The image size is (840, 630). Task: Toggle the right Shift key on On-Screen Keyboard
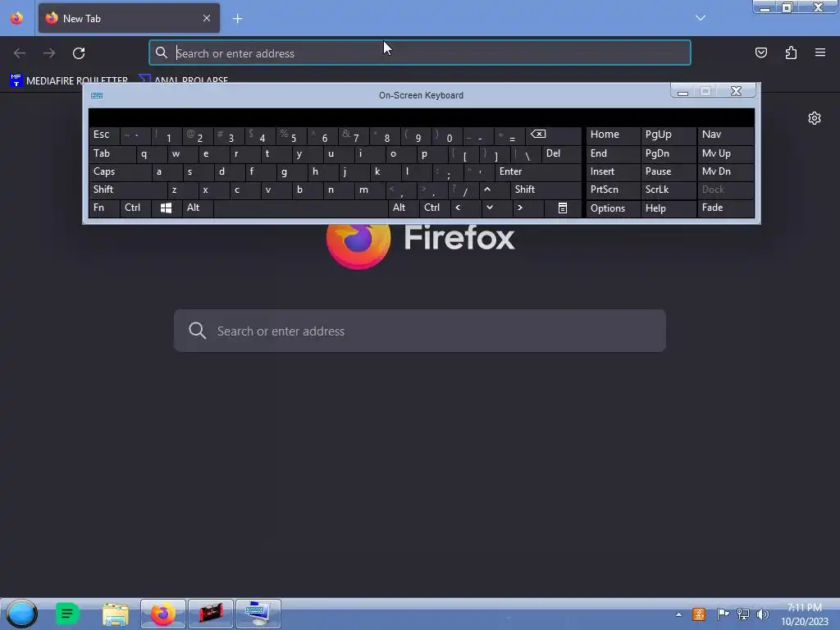(x=546, y=189)
